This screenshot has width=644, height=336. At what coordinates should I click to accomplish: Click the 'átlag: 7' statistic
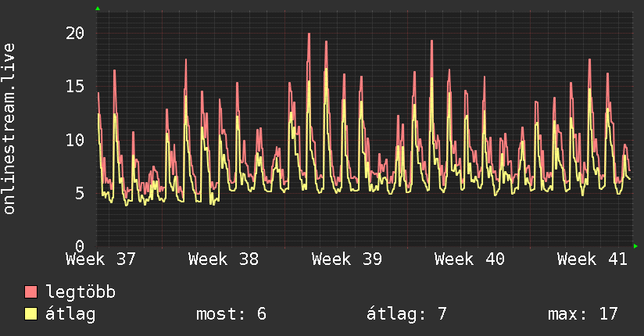[406, 314]
